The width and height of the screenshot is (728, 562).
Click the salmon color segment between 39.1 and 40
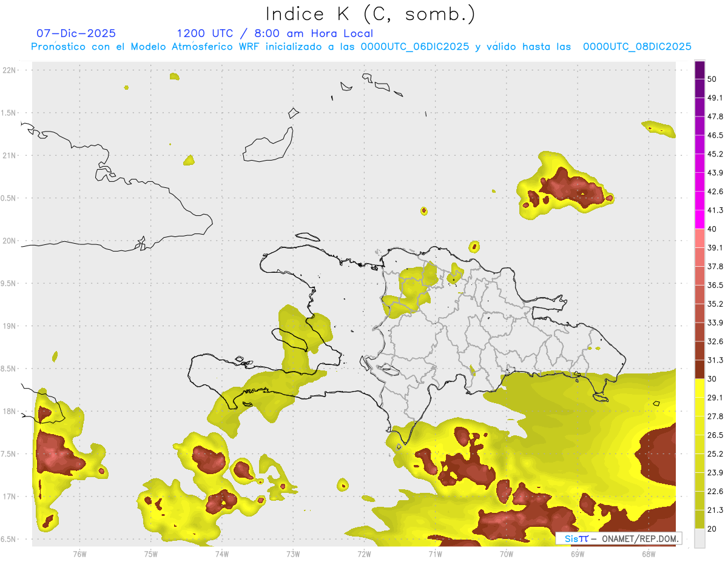(699, 238)
